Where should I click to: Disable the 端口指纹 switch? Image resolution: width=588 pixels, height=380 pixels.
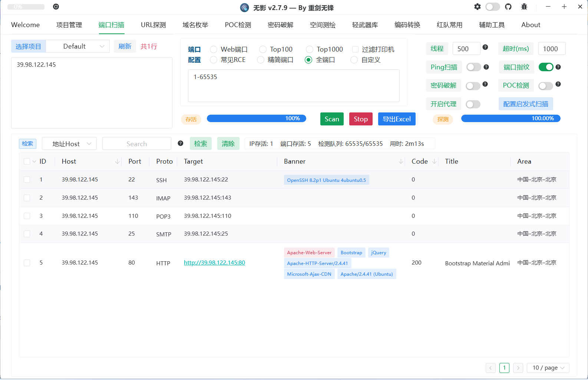[x=546, y=67]
